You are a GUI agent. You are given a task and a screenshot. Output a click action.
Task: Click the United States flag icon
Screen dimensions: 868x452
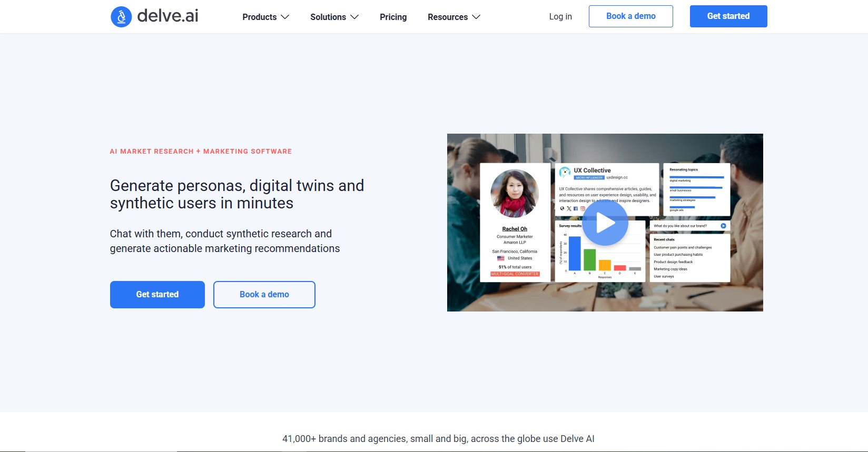click(501, 258)
